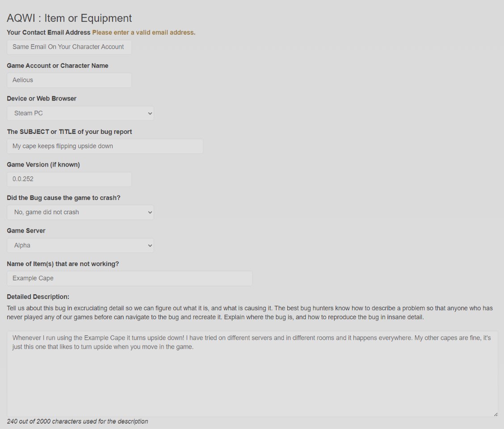Click the '240 out of 2000 characters used' counter text

click(77, 421)
